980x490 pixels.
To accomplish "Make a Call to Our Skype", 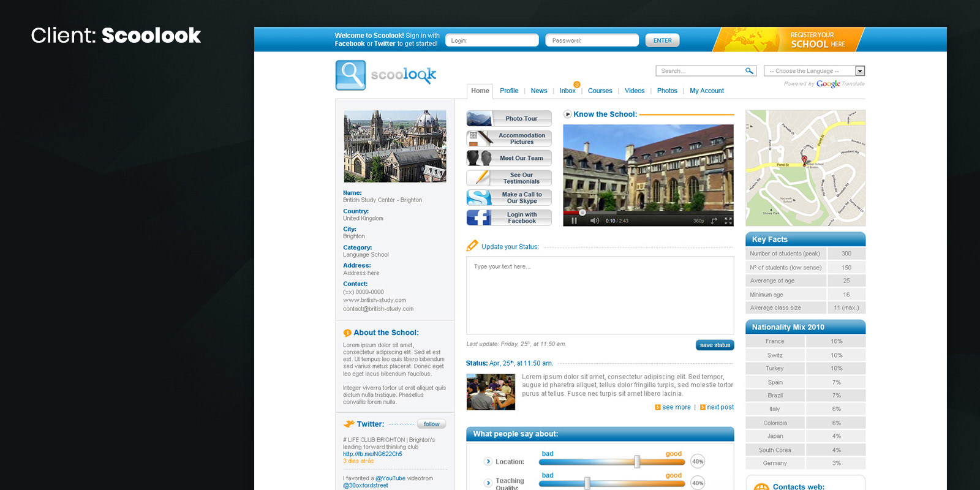I will [x=509, y=198].
